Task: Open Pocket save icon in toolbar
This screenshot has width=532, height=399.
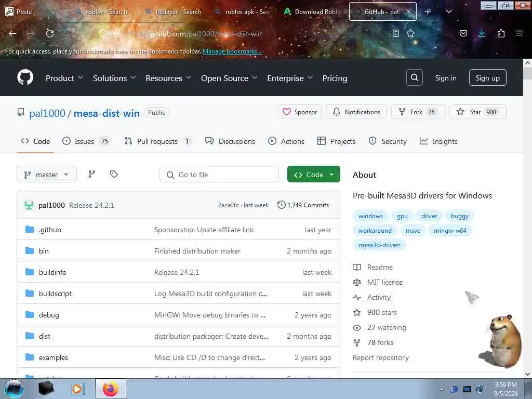Action: (x=463, y=33)
